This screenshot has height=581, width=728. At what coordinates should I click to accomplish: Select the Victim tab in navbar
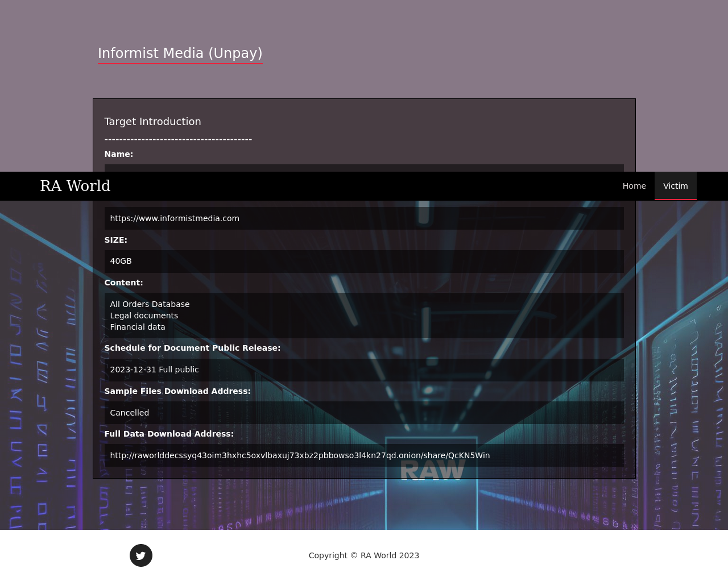[675, 186]
